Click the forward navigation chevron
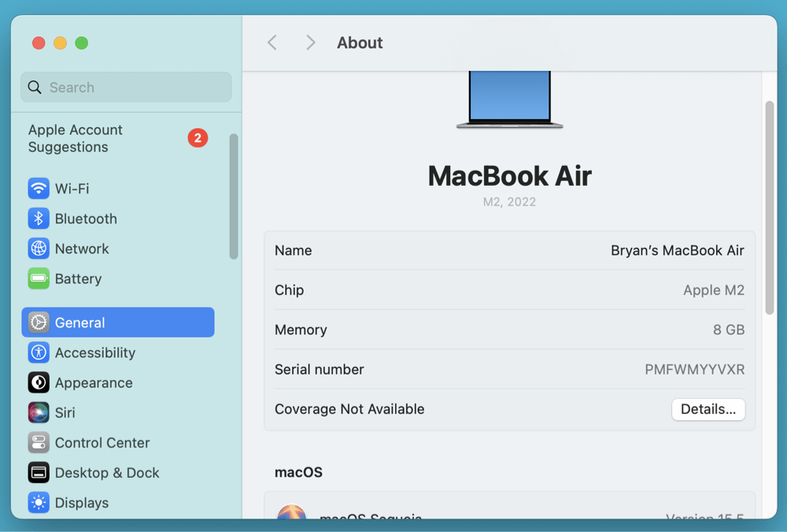The height and width of the screenshot is (532, 787). pos(310,42)
